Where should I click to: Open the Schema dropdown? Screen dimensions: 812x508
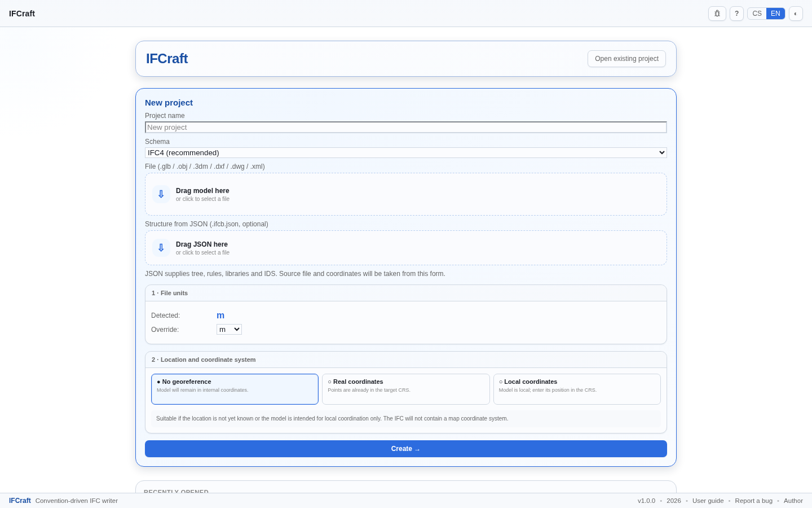click(x=406, y=152)
